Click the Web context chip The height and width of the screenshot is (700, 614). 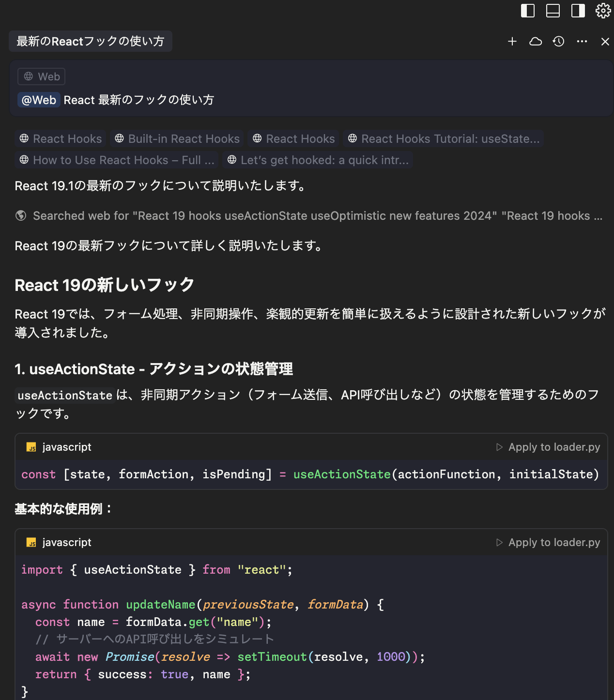pyautogui.click(x=42, y=76)
